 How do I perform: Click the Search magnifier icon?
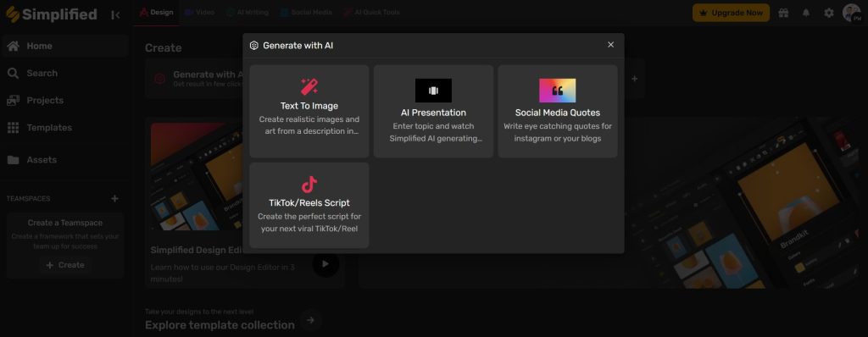(x=13, y=73)
